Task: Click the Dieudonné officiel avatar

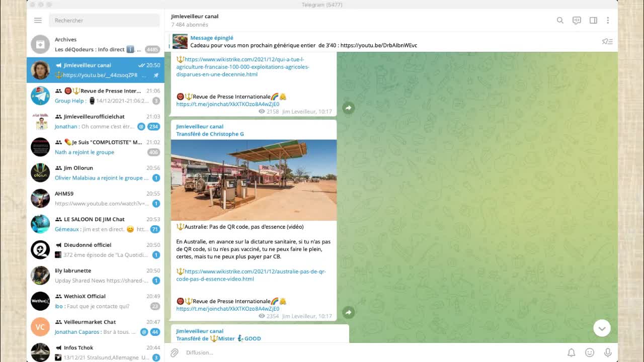Action: click(40, 249)
